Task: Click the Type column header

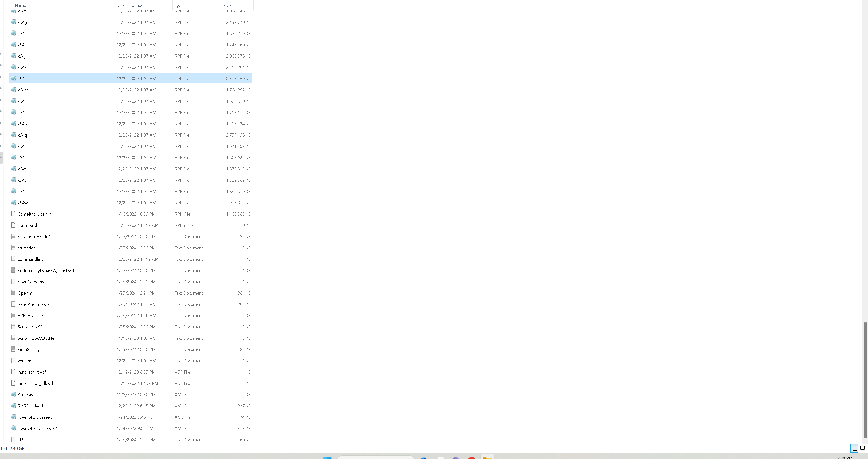Action: [x=179, y=5]
